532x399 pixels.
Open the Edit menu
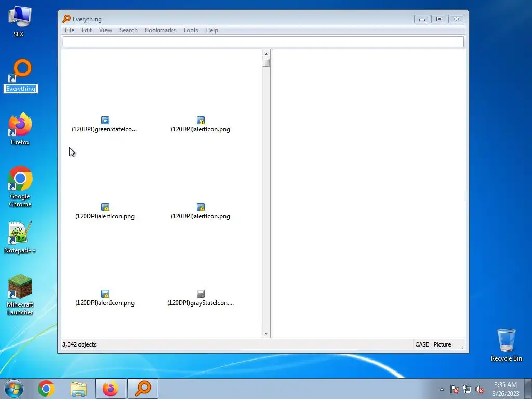87,30
